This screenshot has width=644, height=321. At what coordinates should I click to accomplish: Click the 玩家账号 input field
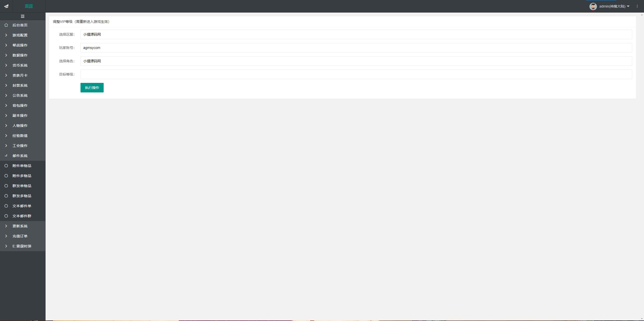click(x=356, y=48)
